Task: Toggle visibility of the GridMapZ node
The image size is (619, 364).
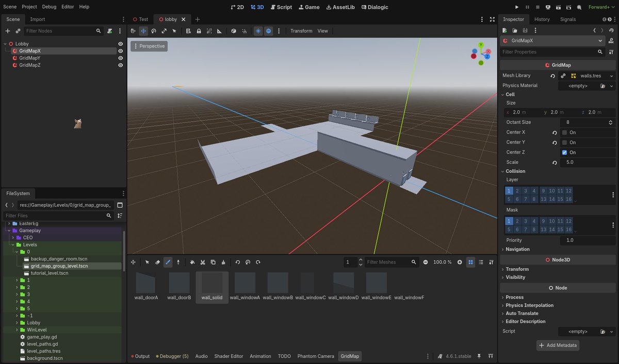Action: [121, 65]
